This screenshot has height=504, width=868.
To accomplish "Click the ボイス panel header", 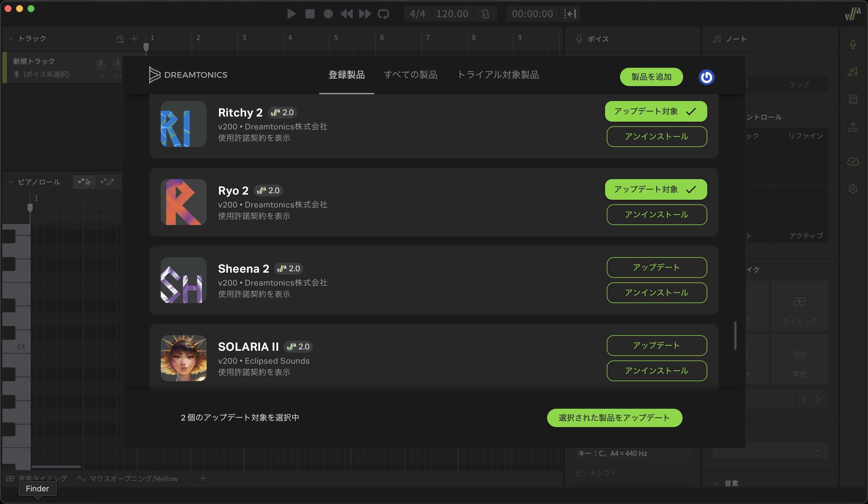I will (x=632, y=39).
